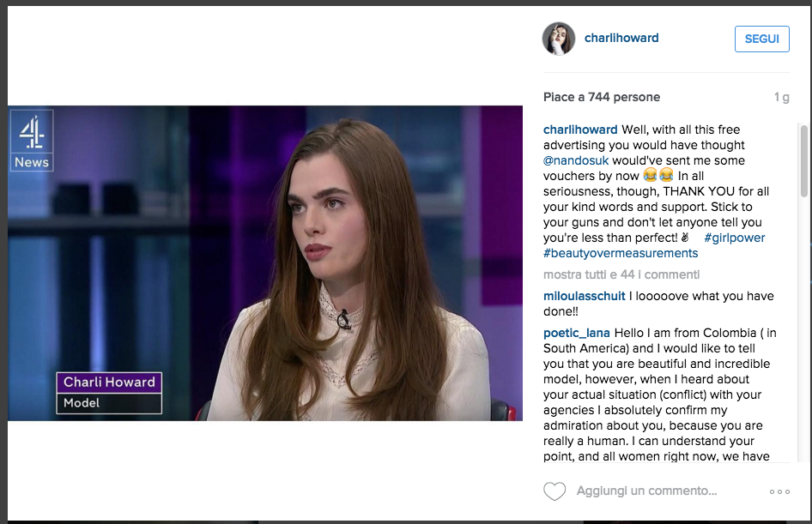Open the charlihoward username in header
Viewport: 812px width, 524px height.
(621, 38)
